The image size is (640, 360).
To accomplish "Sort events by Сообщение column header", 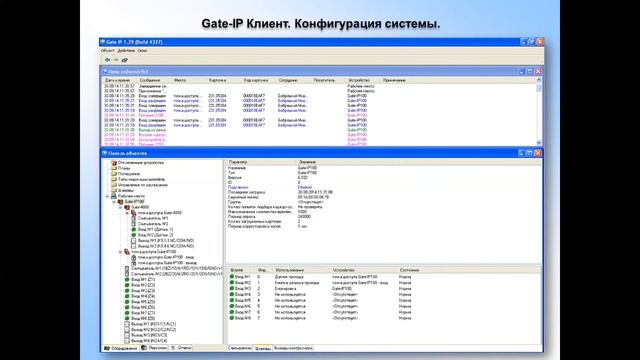I will pyautogui.click(x=154, y=80).
